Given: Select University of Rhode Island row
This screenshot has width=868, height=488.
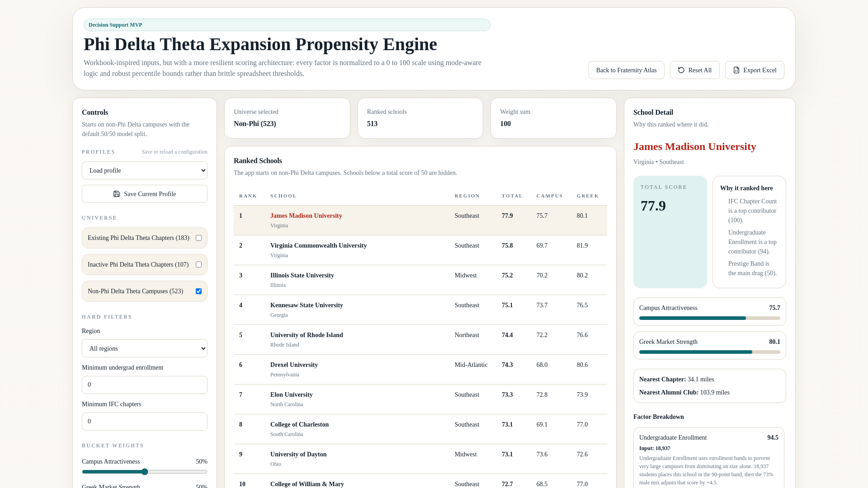Looking at the screenshot, I should click(420, 340).
